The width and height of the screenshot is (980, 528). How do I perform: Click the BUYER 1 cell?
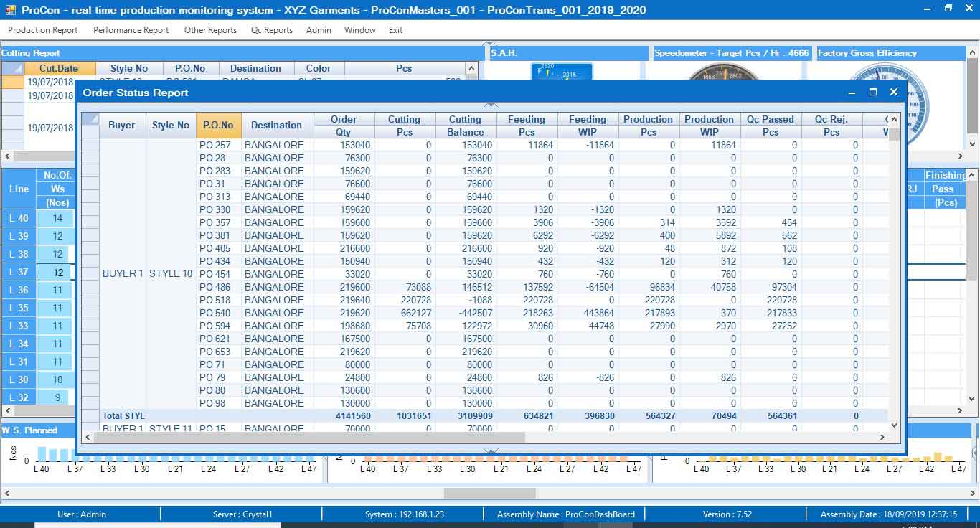pos(123,273)
